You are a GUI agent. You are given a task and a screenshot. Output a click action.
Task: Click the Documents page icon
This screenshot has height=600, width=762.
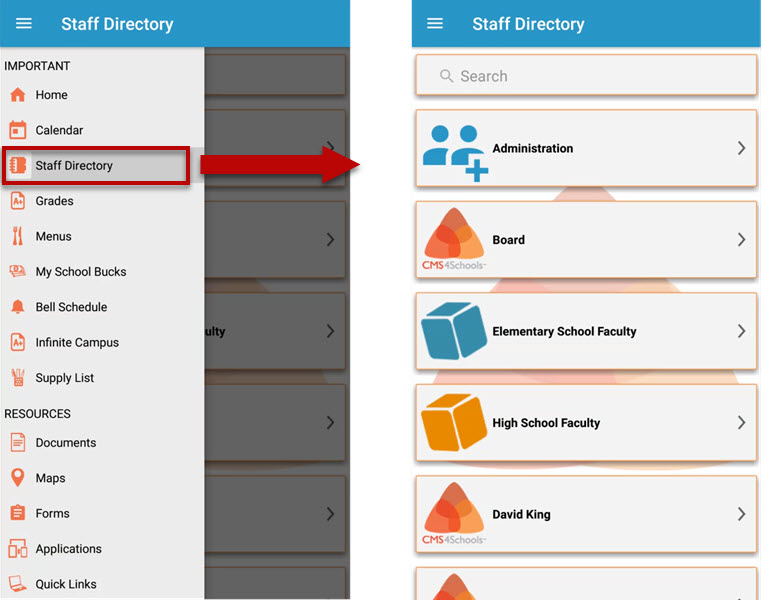point(18,443)
